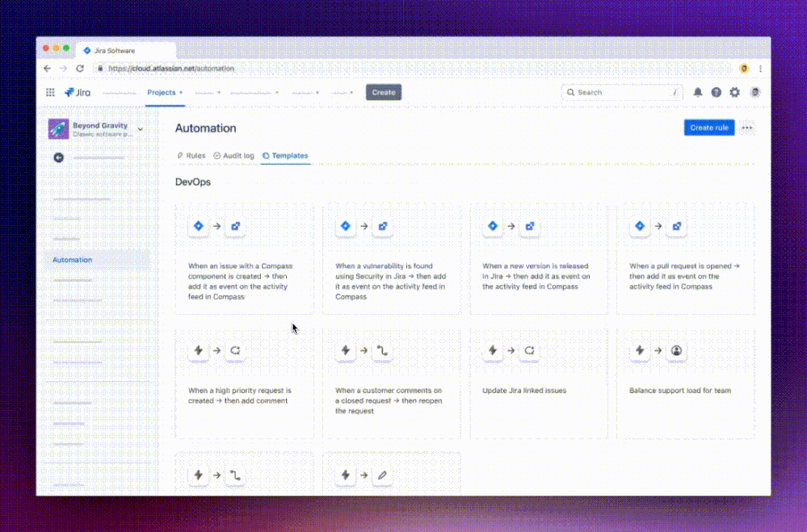The image size is (807, 532).
Task: Click the Jira logo
Action: [x=78, y=92]
